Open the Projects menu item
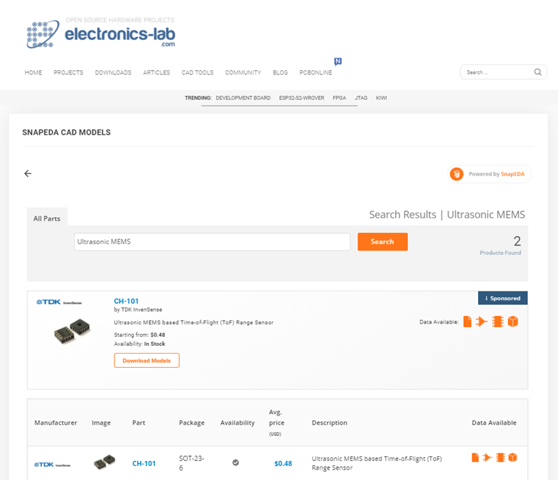Screen dimensions: 558x480 tap(68, 73)
